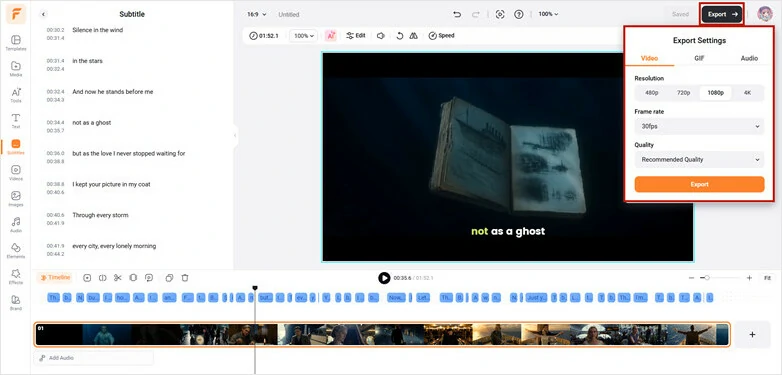Image resolution: width=782 pixels, height=375 pixels.
Task: Select 4K resolution
Action: tap(747, 93)
